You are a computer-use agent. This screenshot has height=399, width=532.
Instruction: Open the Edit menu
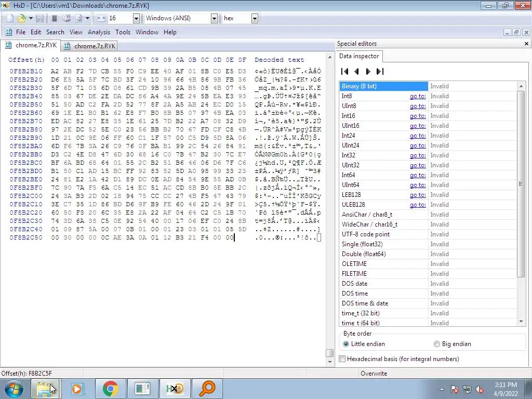[x=36, y=32]
